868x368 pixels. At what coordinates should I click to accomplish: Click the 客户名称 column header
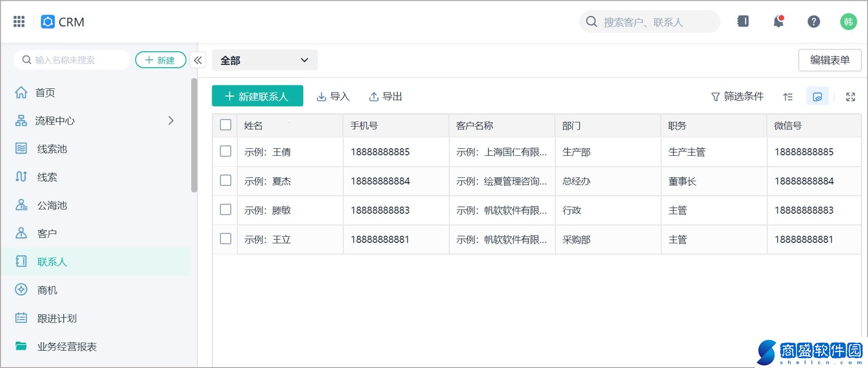[x=502, y=126]
